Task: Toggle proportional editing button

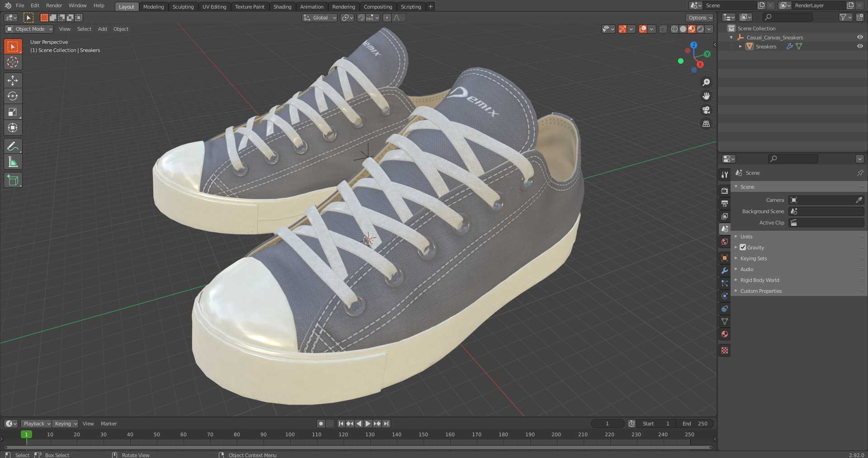Action: tap(387, 18)
